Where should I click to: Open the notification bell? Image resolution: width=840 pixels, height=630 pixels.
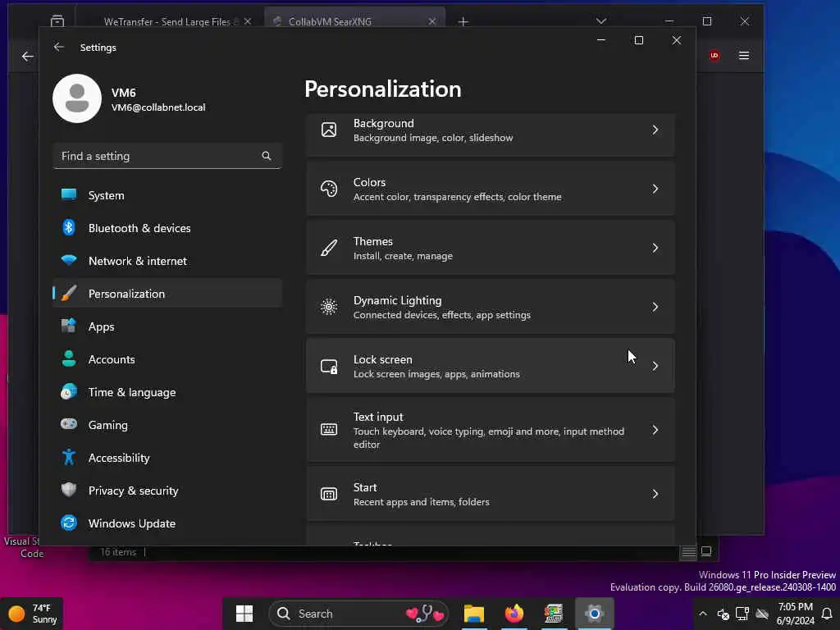827,614
